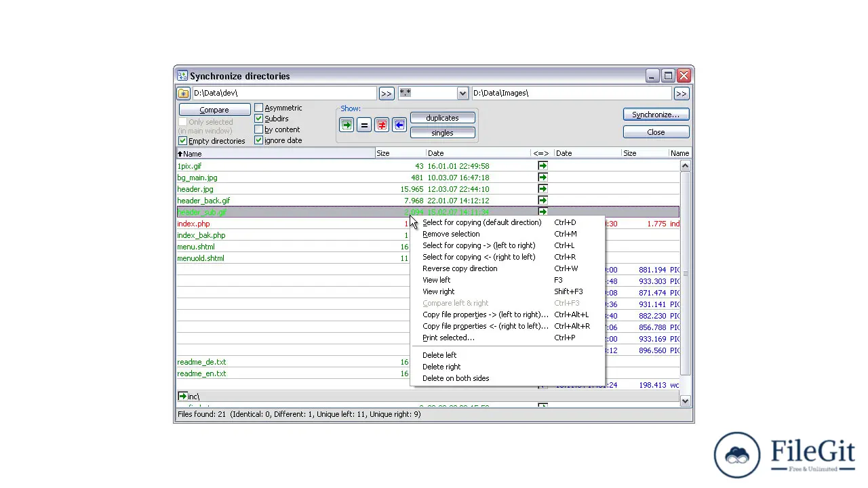The image size is (868, 488).
Task: Click the right path field D:\Data\Images\
Action: [x=571, y=94]
